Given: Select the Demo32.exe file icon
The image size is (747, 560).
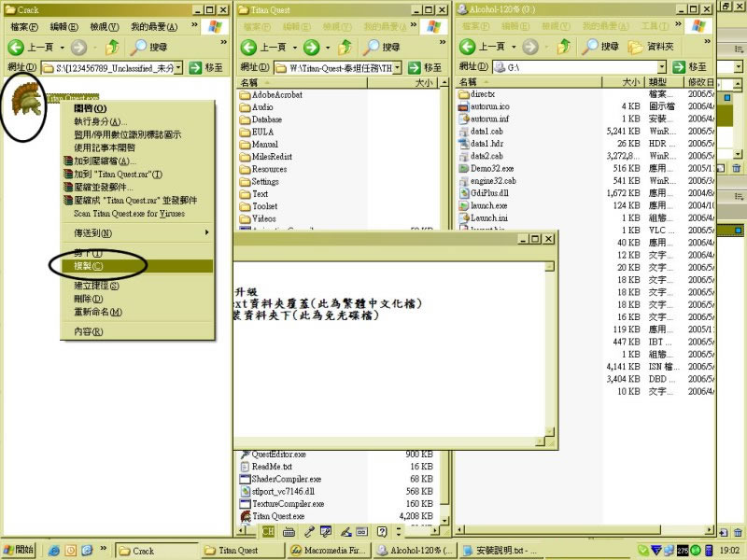Looking at the screenshot, I should tap(463, 169).
